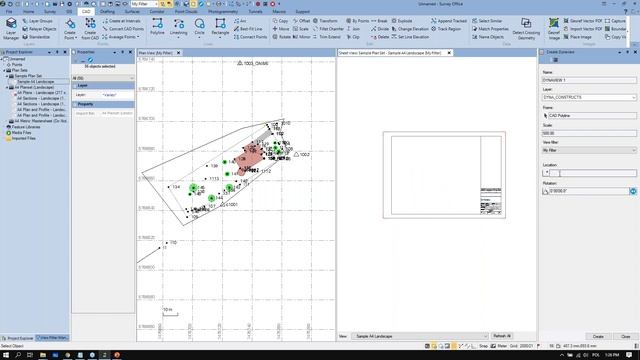Screen dimensions: 640x360
Task: Click the Select Similar tool
Action: [x=487, y=21]
